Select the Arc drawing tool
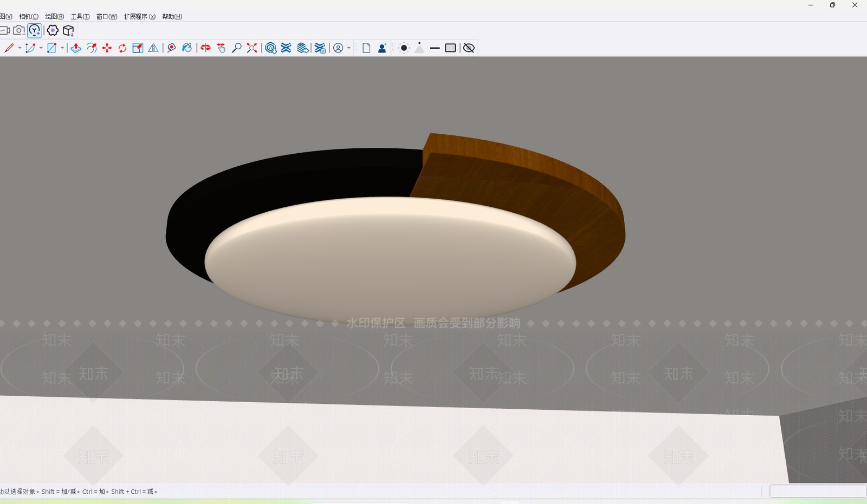 click(30, 48)
